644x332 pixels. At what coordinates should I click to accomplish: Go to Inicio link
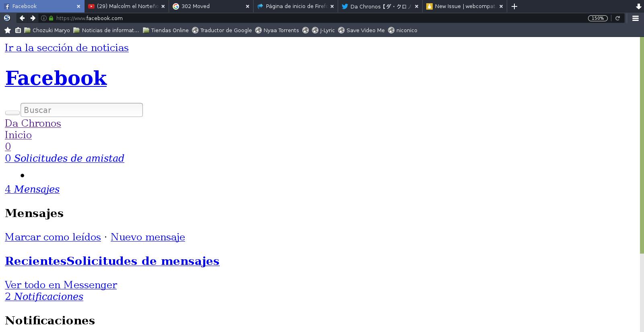click(x=18, y=135)
